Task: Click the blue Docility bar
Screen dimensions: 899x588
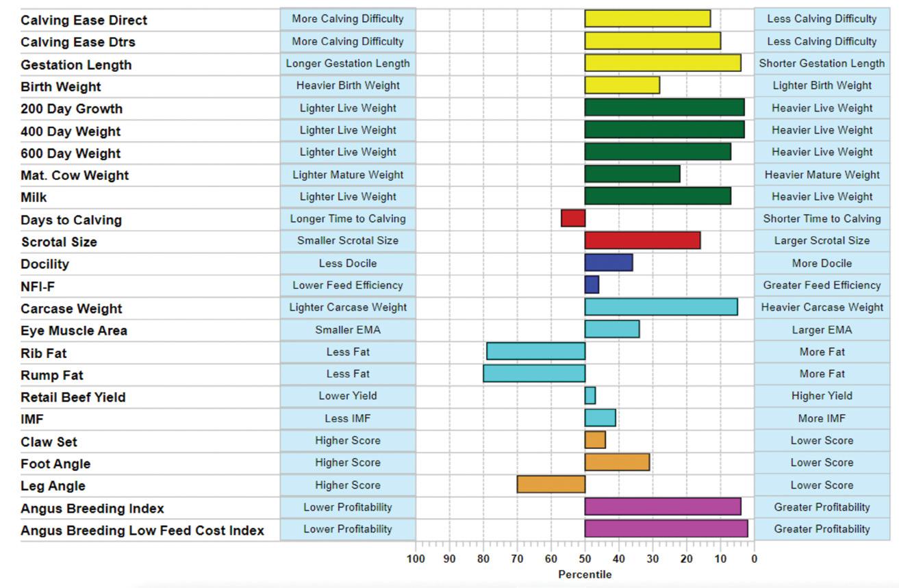Action: pyautogui.click(x=609, y=263)
